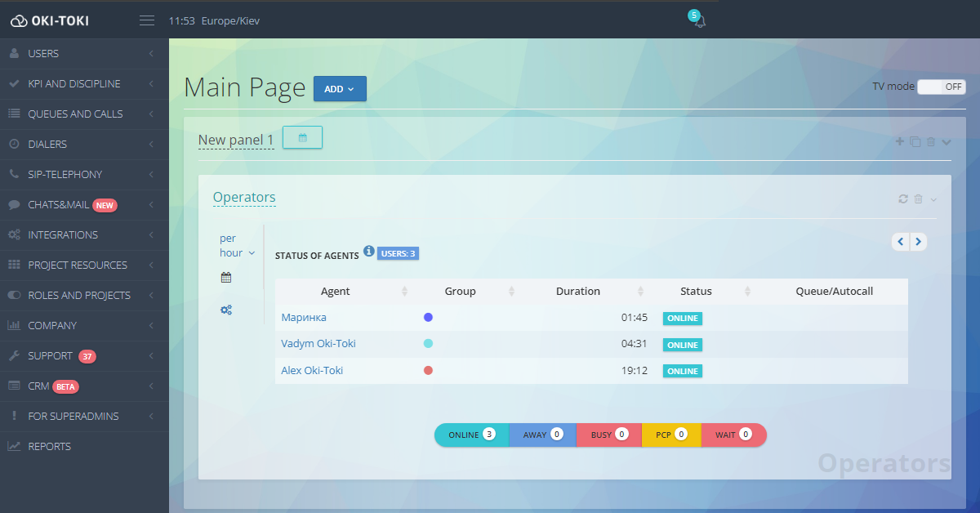Toggle TV mode switch
The width and height of the screenshot is (980, 513).
(x=941, y=87)
